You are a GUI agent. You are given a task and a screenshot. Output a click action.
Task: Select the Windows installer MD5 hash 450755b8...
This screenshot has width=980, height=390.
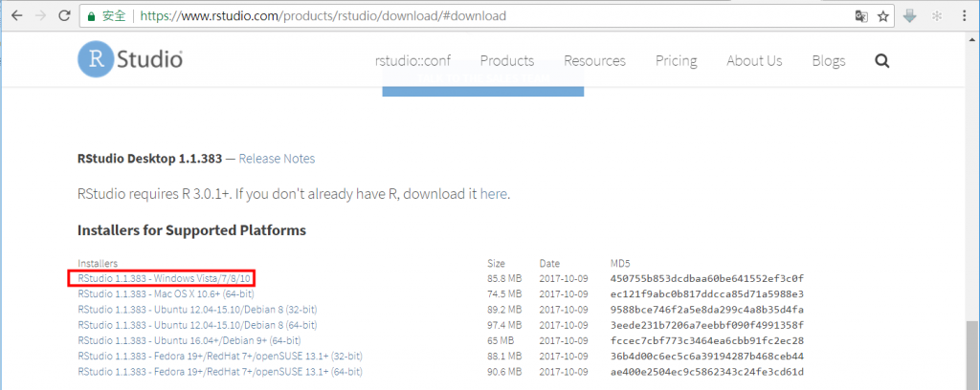(707, 278)
